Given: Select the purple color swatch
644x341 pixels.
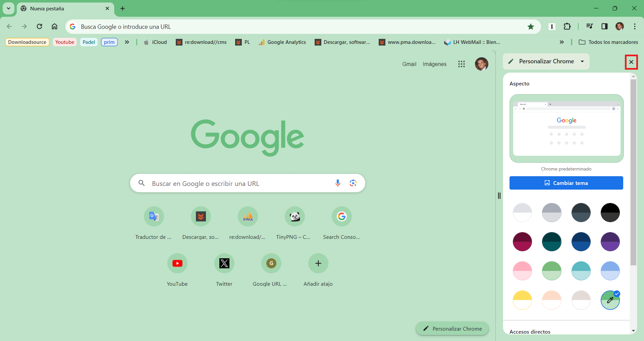Looking at the screenshot, I should click(x=610, y=242).
